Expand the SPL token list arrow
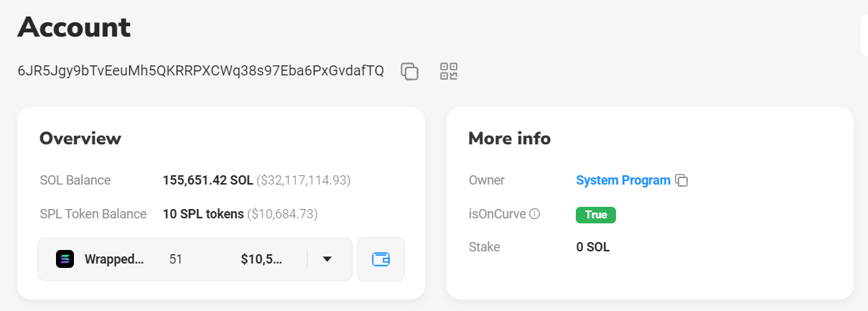The height and width of the screenshot is (311, 868). pos(327,259)
